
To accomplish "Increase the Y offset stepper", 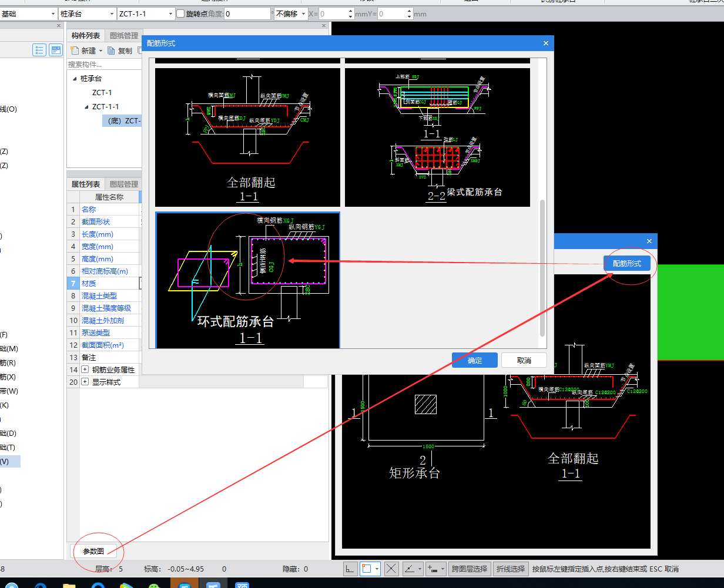I will pyautogui.click(x=409, y=11).
